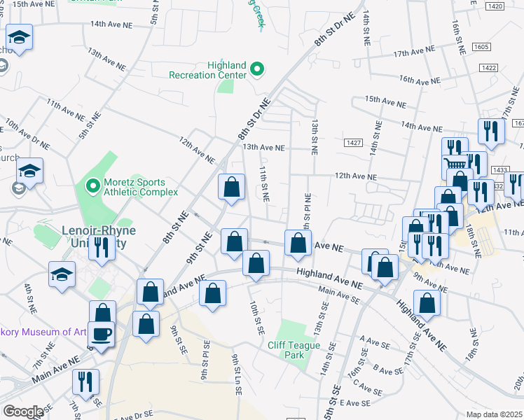Viewport: 524px width, 420px height.
Task: Open the Hickory Museum of Art label
Action: (x=43, y=332)
